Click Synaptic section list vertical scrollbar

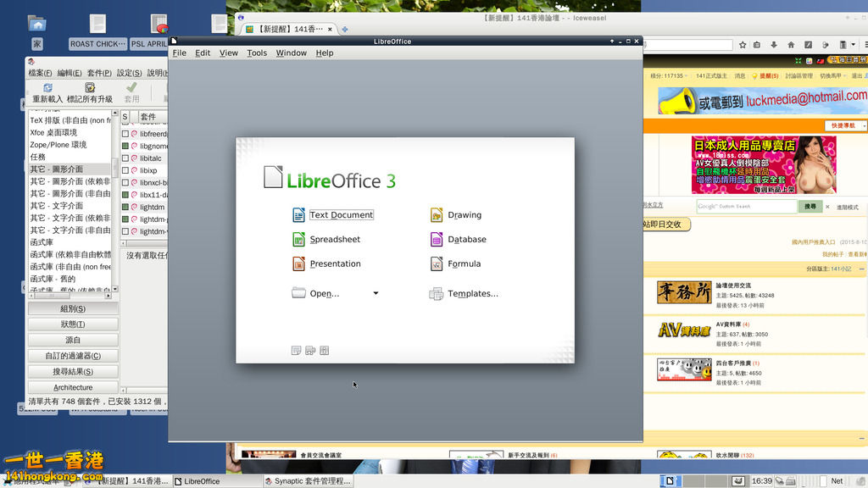pyautogui.click(x=115, y=200)
